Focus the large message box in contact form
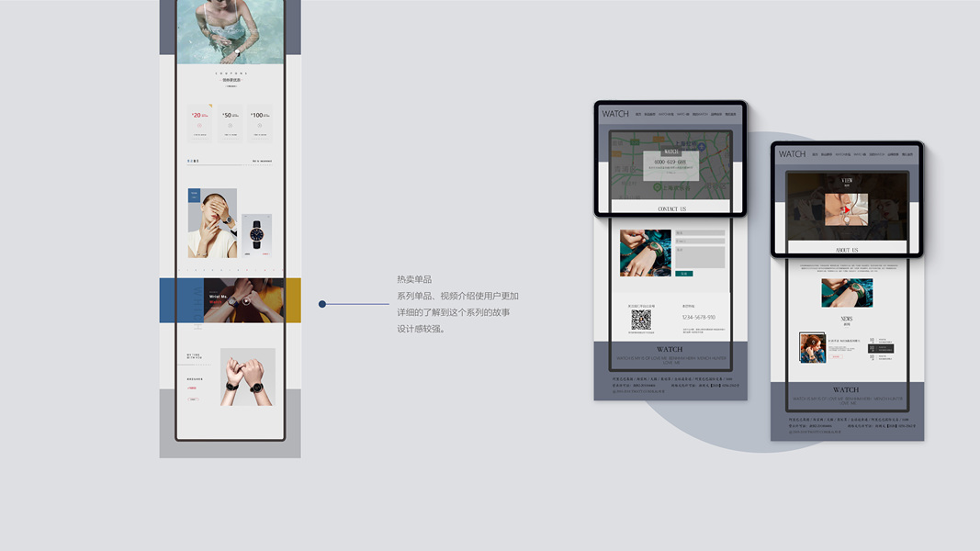This screenshot has width=980, height=551. click(699, 257)
